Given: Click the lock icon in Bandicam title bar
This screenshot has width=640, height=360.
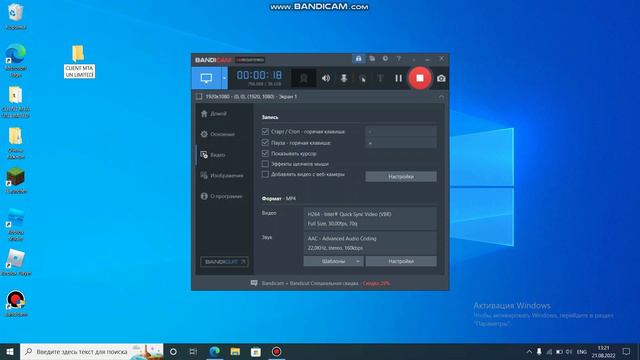Looking at the screenshot, I should coord(358,59).
